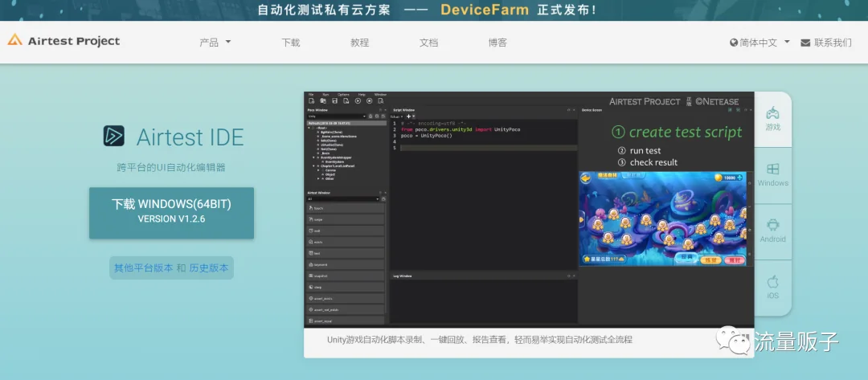Click the exists command icon
Viewport: 868px width, 380px height.
[310, 242]
